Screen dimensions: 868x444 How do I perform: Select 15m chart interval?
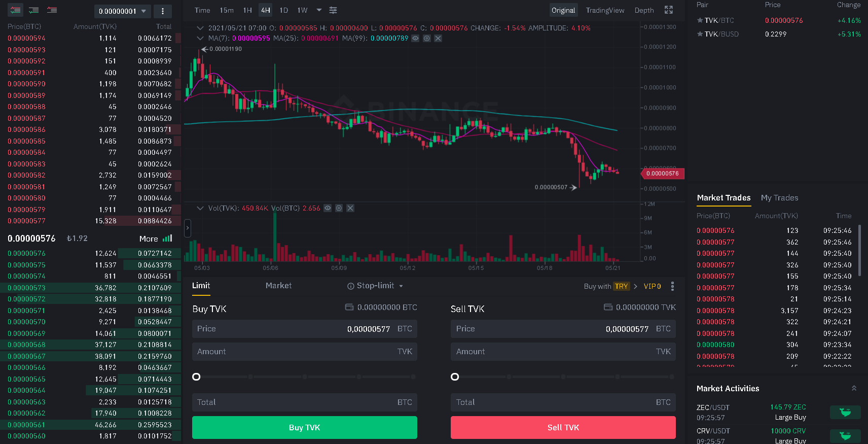click(227, 10)
